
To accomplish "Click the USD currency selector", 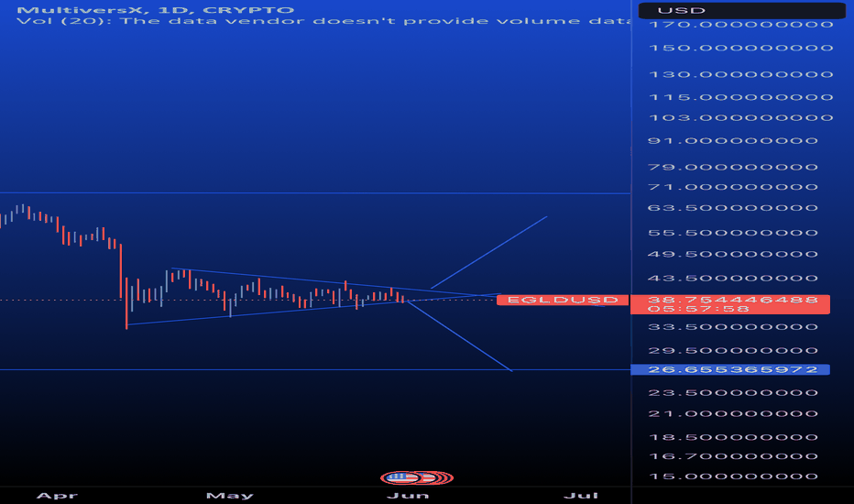I will 742,10.
